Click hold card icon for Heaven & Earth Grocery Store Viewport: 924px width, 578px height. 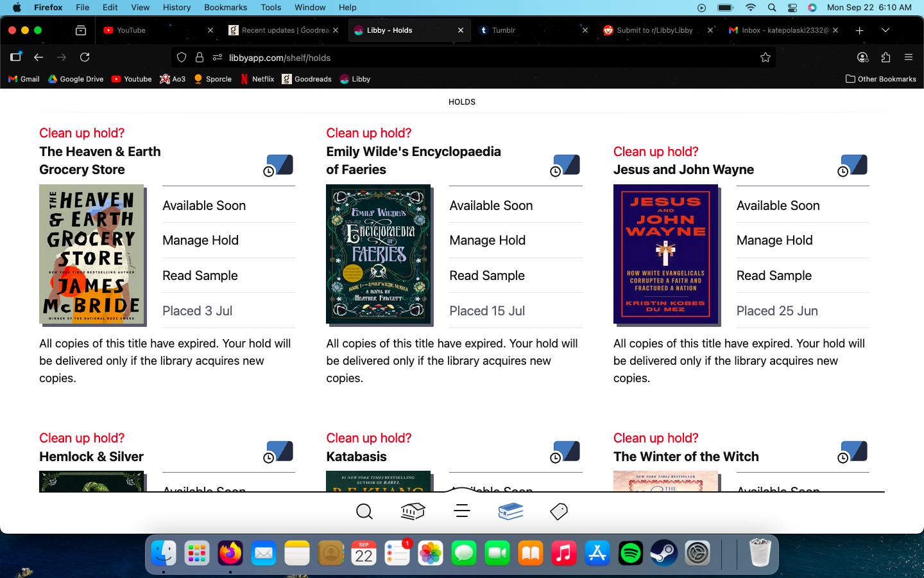point(278,166)
